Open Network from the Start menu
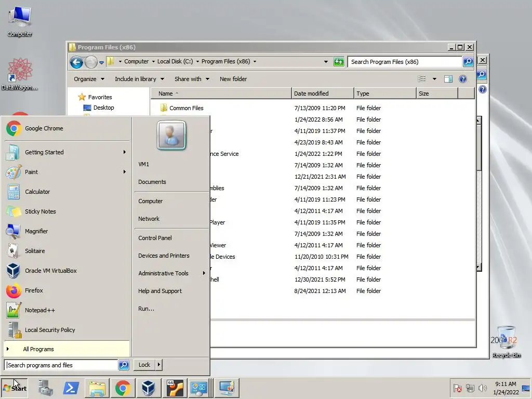This screenshot has width=532, height=399. 149,219
